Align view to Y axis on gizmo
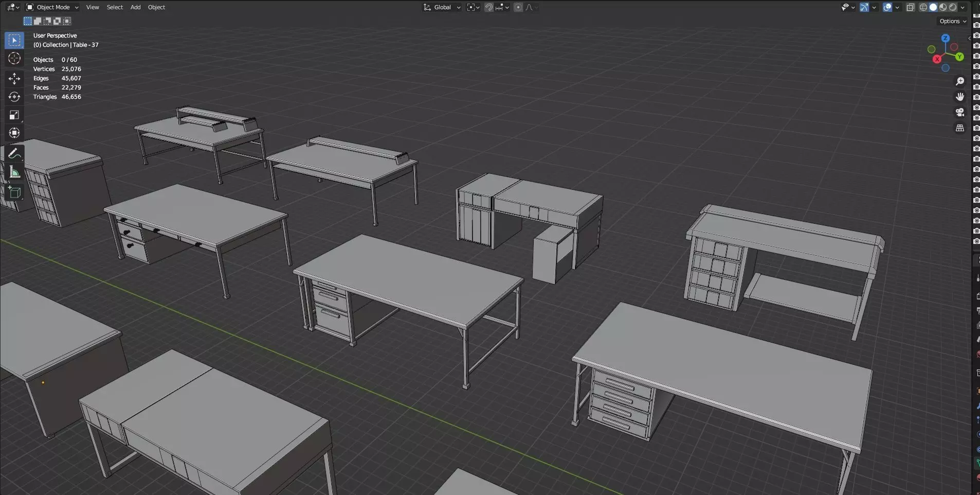980x495 pixels. pyautogui.click(x=959, y=57)
